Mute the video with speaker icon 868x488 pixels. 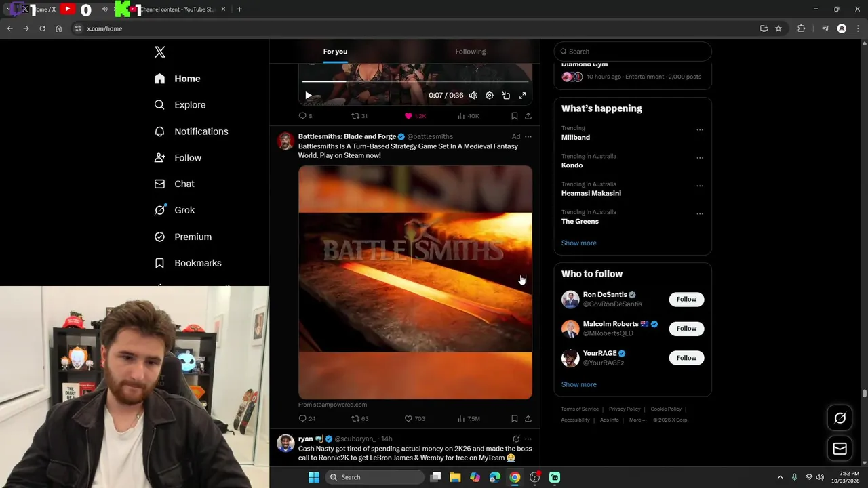[473, 96]
